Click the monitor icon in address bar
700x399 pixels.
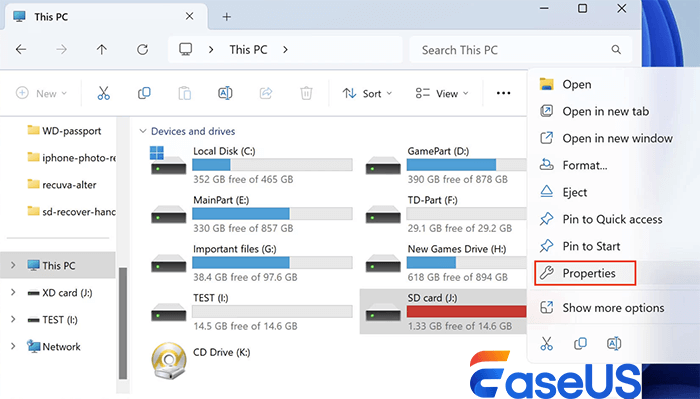[186, 49]
